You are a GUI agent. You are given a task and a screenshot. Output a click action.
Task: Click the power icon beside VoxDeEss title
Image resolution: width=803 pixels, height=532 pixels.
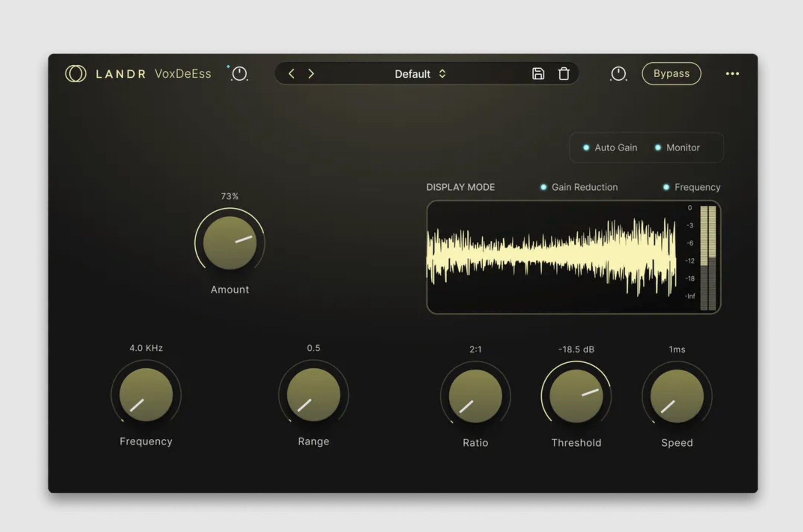(239, 74)
